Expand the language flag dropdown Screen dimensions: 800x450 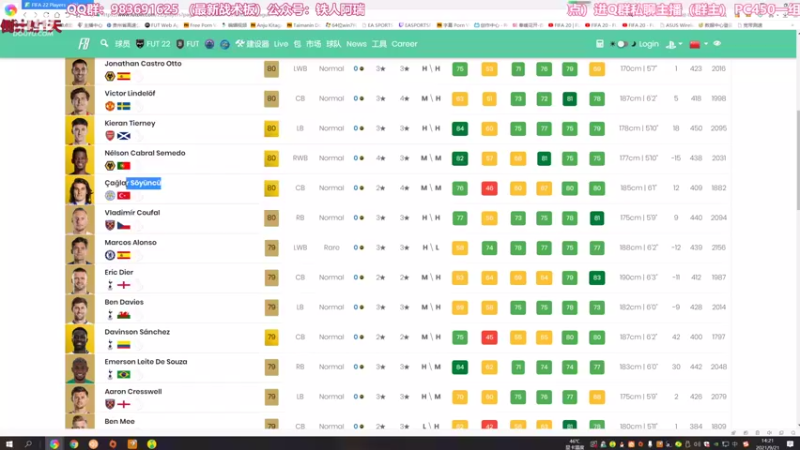click(x=698, y=44)
